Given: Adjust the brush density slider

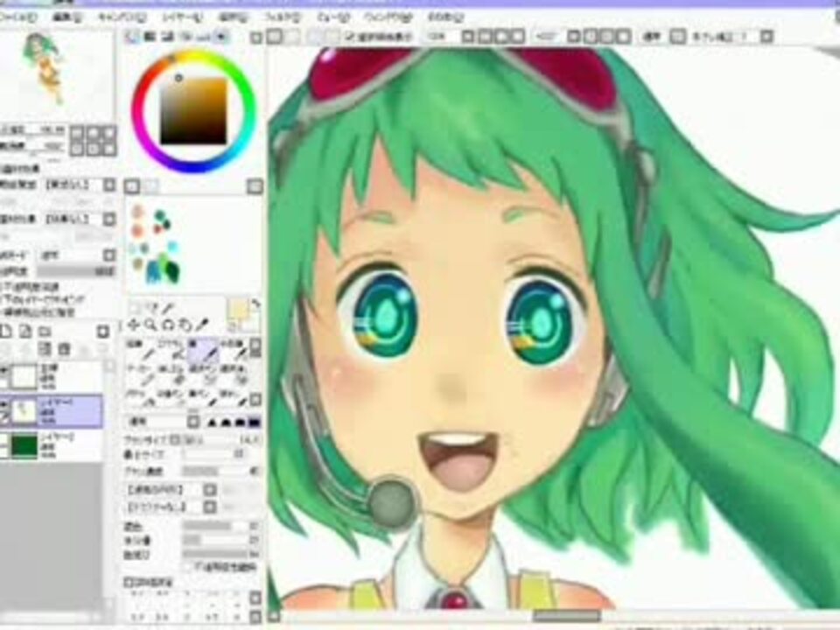Looking at the screenshot, I should click(220, 472).
